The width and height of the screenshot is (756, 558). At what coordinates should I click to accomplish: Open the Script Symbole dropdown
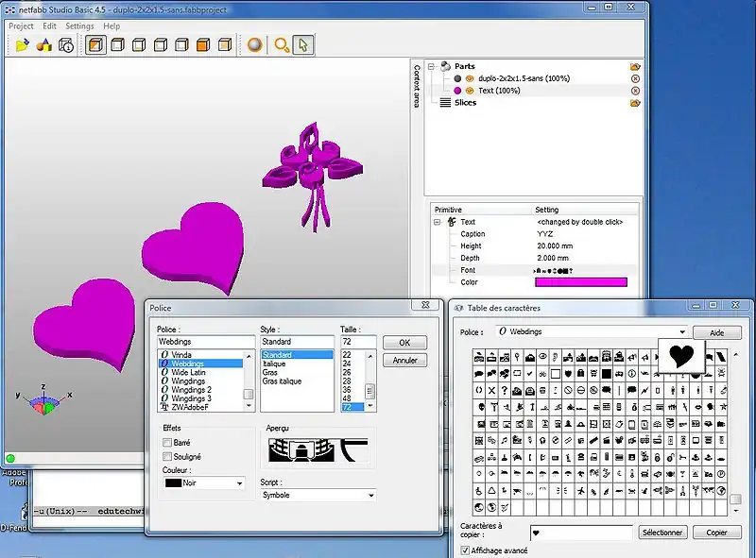click(318, 495)
